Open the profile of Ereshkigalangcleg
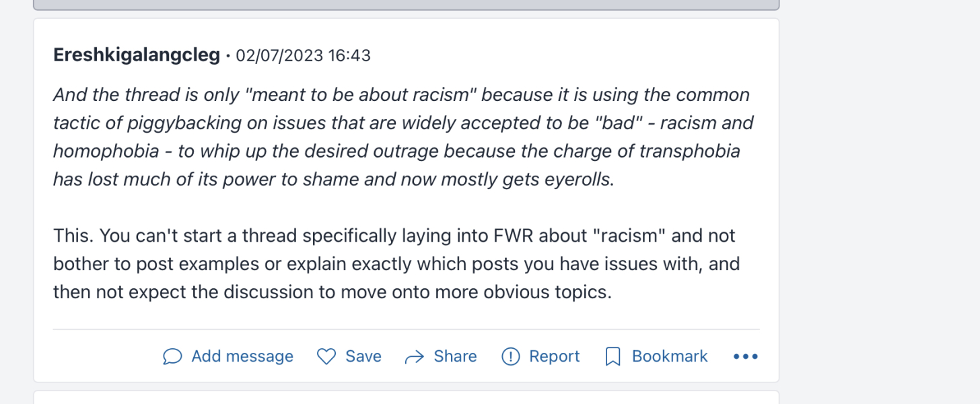 pyautogui.click(x=137, y=55)
